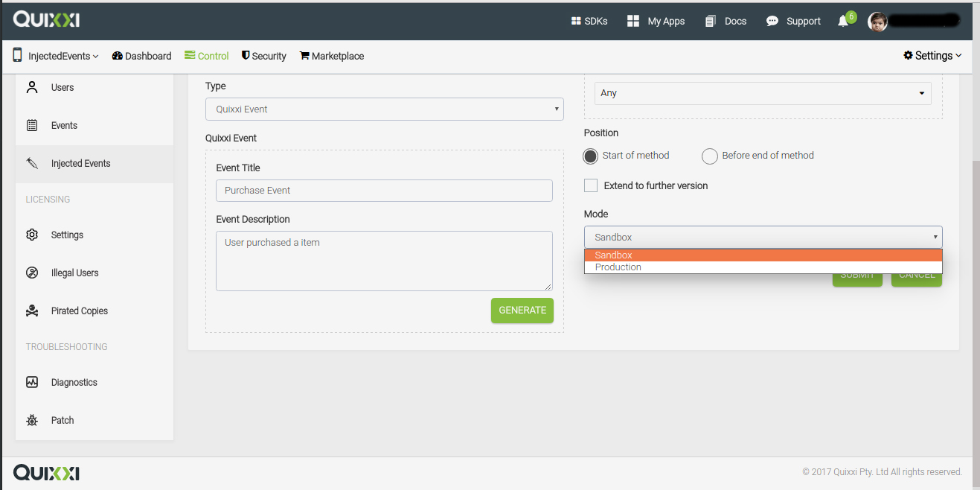Click the Settings gear icon in navbar
This screenshot has height=490, width=980.
[x=908, y=56]
